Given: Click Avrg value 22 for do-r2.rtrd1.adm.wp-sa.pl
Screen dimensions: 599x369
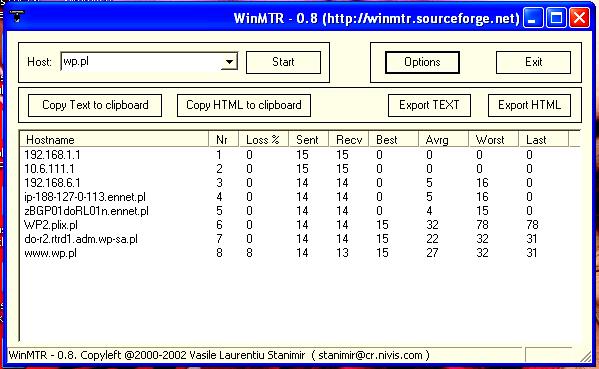Looking at the screenshot, I should pyautogui.click(x=432, y=239).
